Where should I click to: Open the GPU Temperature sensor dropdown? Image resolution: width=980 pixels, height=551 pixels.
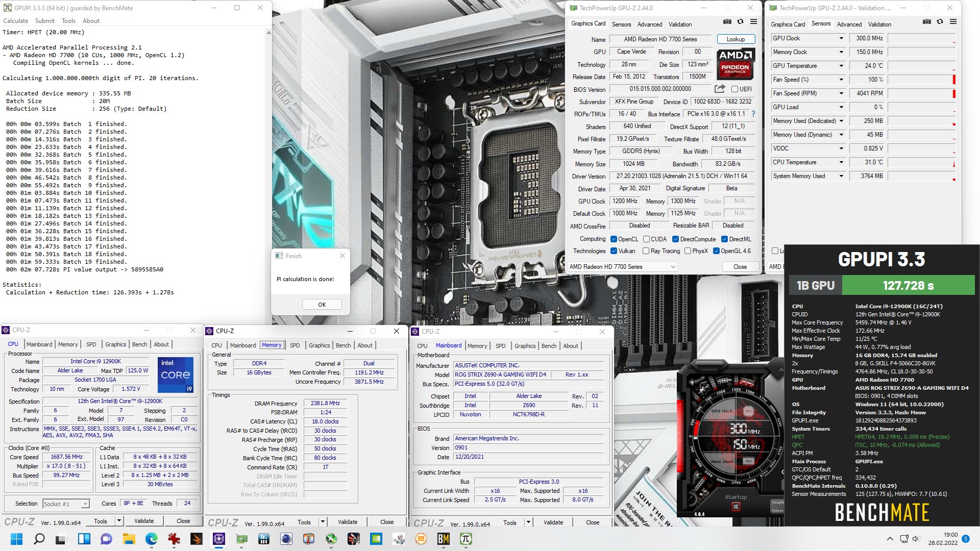pyautogui.click(x=841, y=66)
